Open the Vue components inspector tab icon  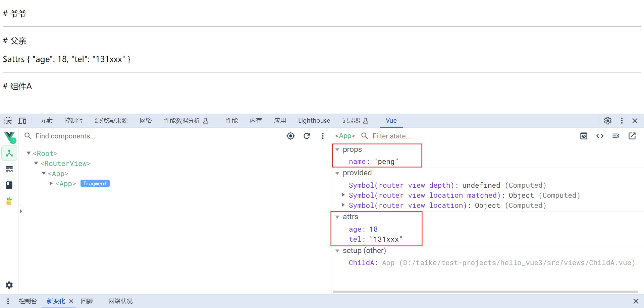9,153
